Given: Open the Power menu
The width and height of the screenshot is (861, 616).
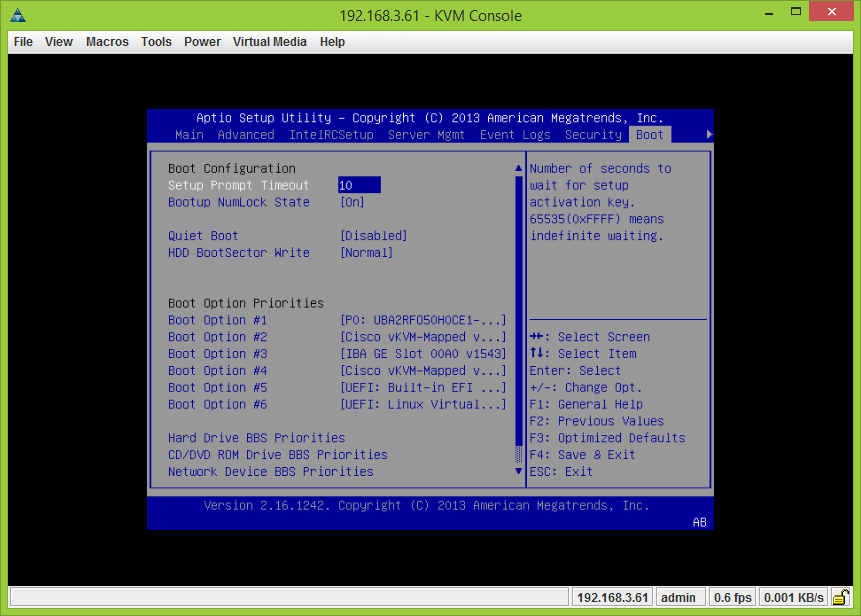Looking at the screenshot, I should click(202, 42).
